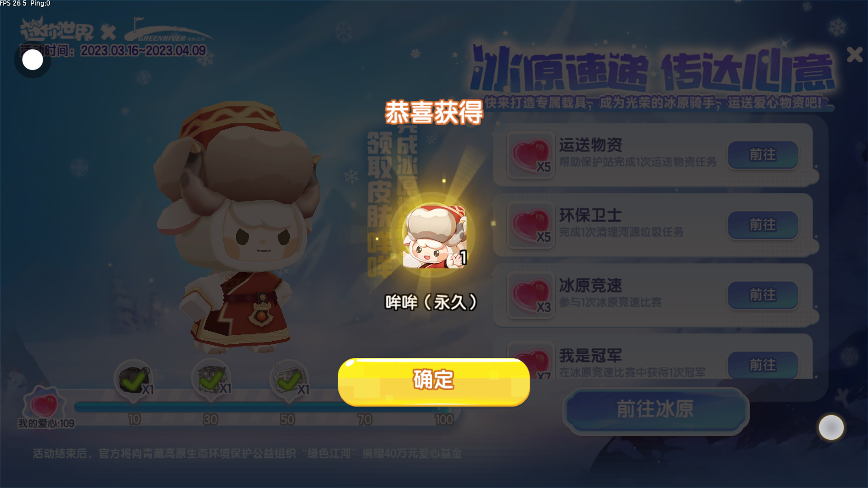Click the 咩咩 skin reward icon
The image size is (868, 488).
(434, 237)
